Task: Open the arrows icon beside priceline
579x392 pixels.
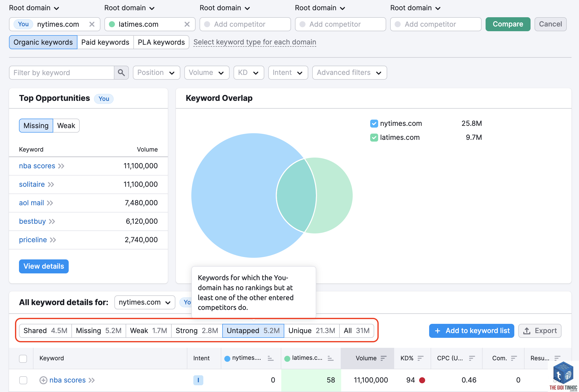Action: tap(53, 240)
